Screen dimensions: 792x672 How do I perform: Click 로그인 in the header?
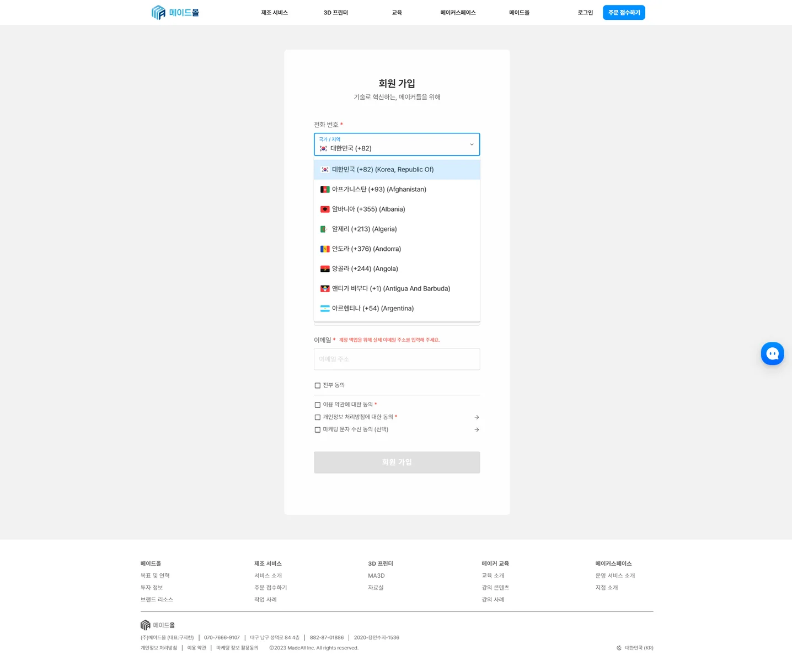pos(585,13)
